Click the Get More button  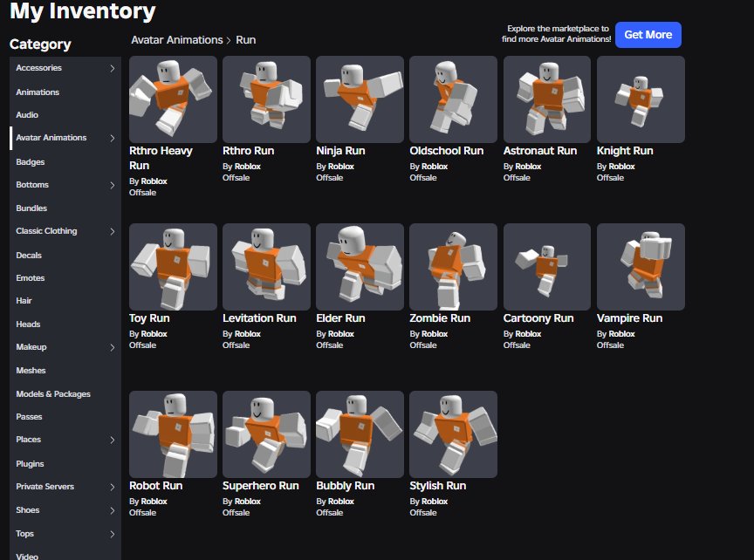click(x=648, y=35)
